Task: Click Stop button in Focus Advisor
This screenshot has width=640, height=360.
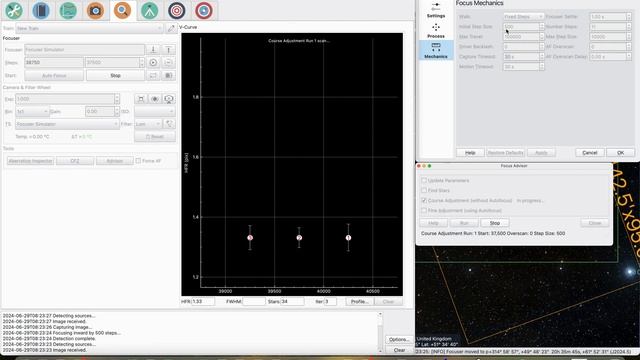Action: tap(495, 223)
